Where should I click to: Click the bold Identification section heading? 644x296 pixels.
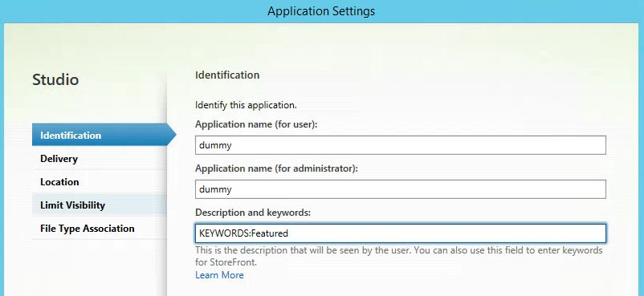click(227, 75)
